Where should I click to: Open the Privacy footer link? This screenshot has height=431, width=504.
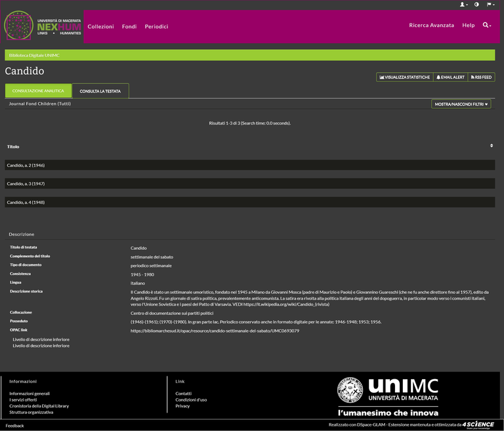click(x=182, y=406)
